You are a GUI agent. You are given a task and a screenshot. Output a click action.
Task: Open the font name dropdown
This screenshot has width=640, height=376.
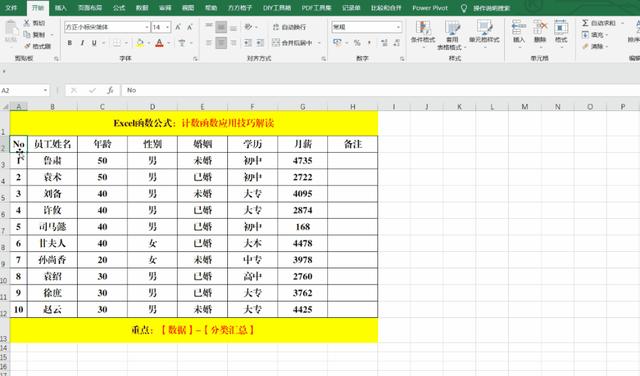point(147,27)
